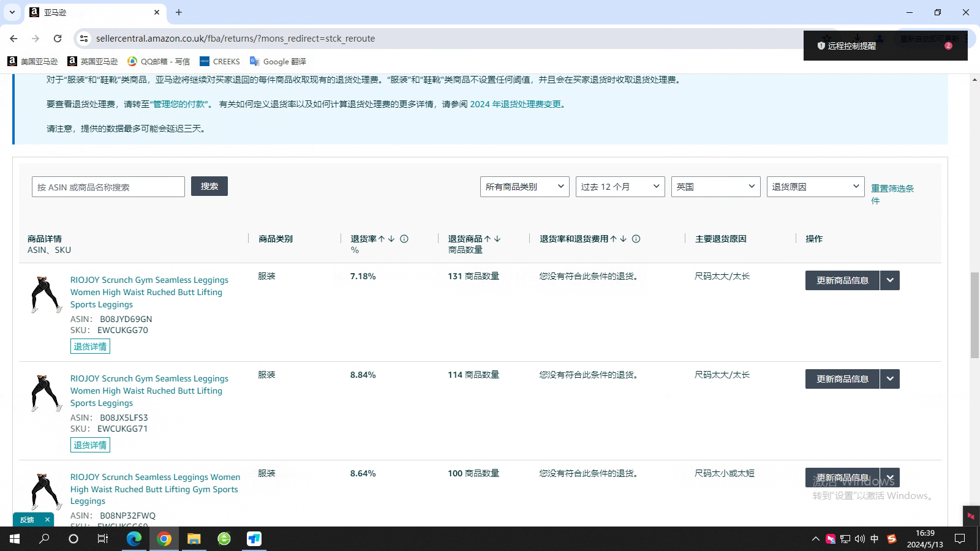Open the Sogou input icon in tray
This screenshot has width=980, height=551.
coord(892,539)
